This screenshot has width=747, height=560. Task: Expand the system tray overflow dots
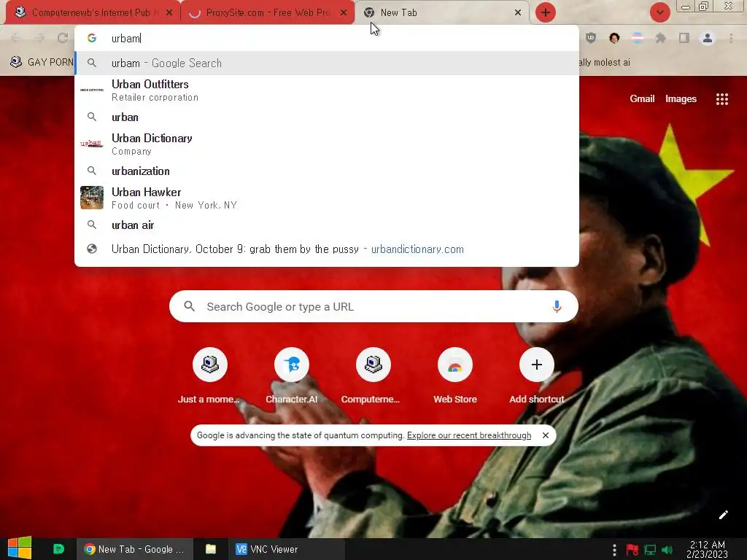[614, 550]
